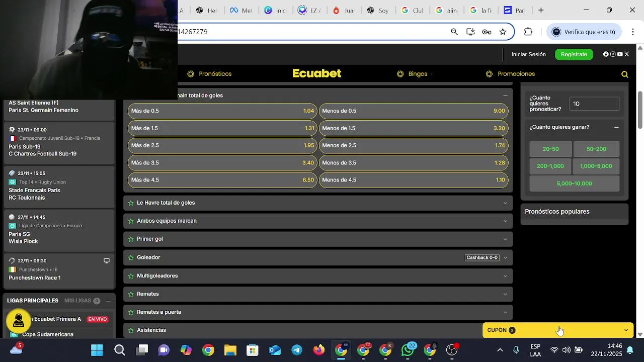Select Más de 2.5 odds 1.95

[222, 145]
